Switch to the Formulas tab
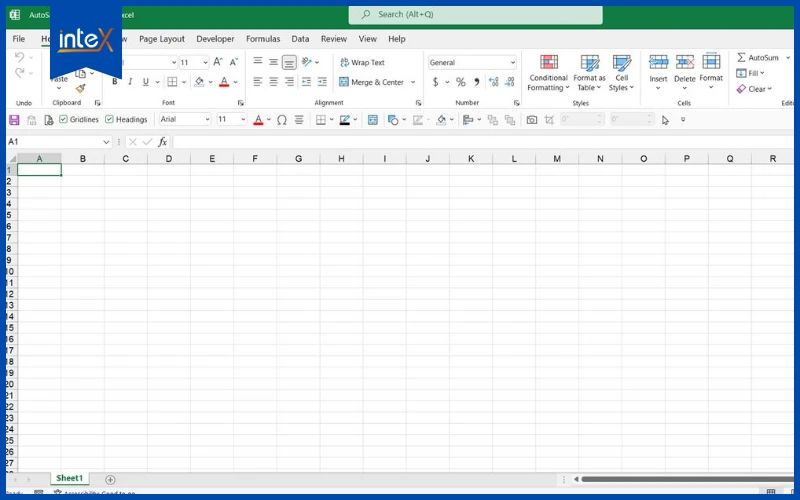This screenshot has width=800, height=500. coord(263,39)
